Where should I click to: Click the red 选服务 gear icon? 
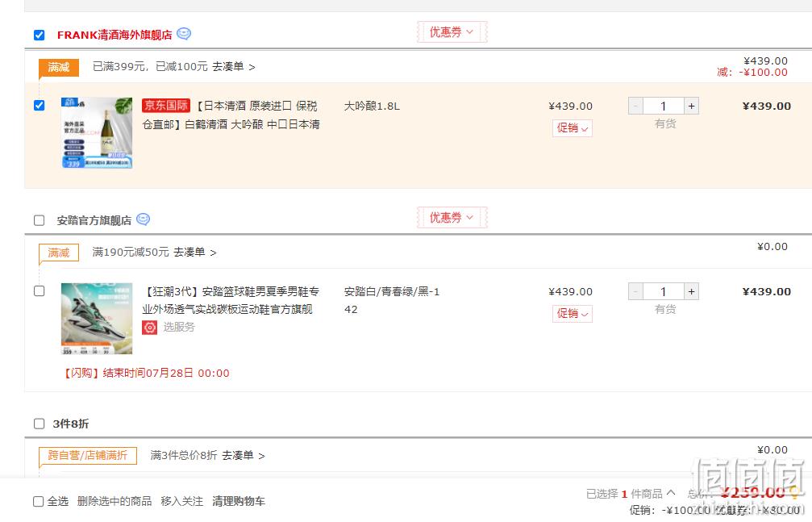pyautogui.click(x=150, y=327)
